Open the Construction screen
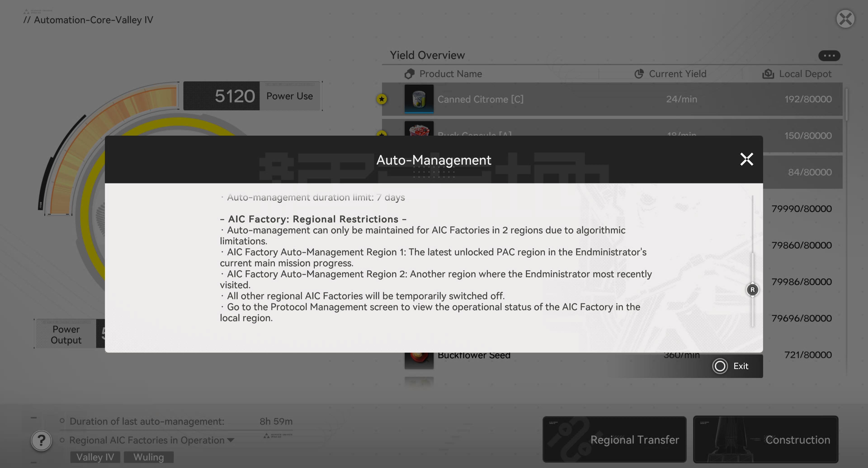Viewport: 868px width, 468px height. pos(765,439)
